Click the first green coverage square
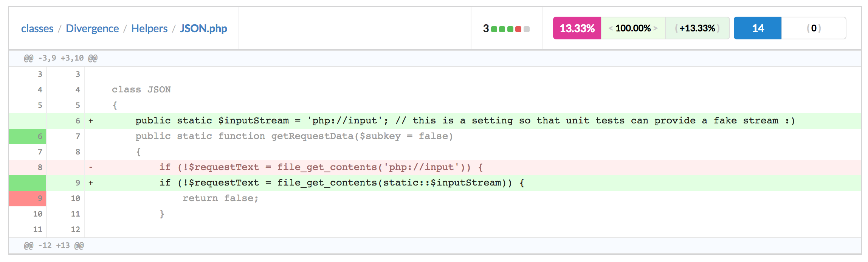The height and width of the screenshot is (262, 868). [x=494, y=29]
